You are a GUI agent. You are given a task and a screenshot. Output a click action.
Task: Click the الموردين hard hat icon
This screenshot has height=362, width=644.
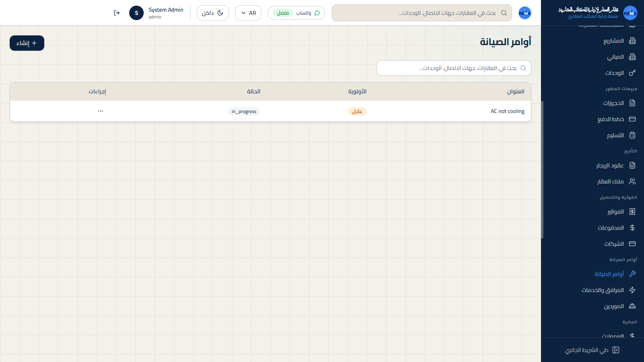pyautogui.click(x=632, y=306)
